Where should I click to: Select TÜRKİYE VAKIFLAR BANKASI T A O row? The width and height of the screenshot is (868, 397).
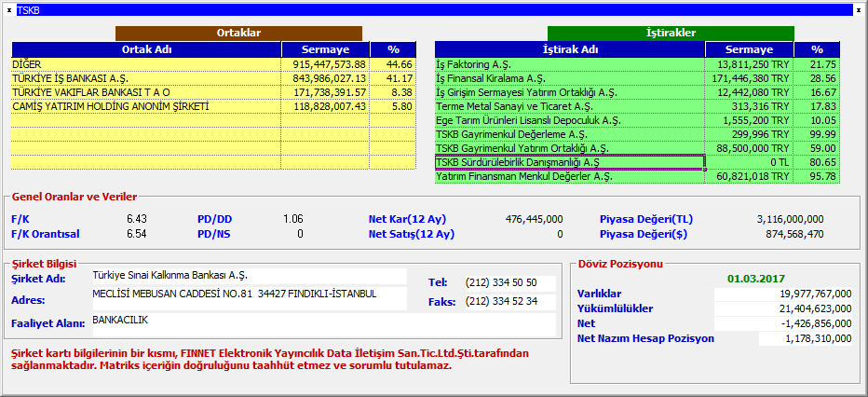point(213,92)
